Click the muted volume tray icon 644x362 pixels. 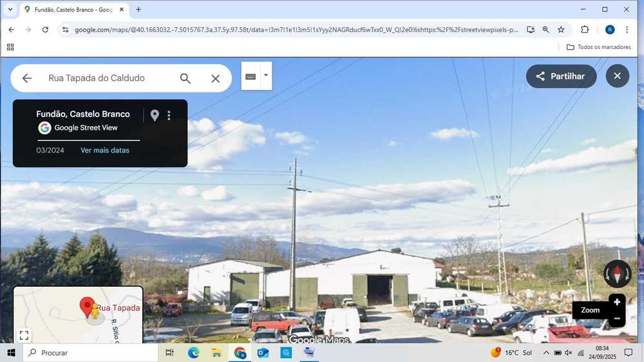tap(569, 352)
